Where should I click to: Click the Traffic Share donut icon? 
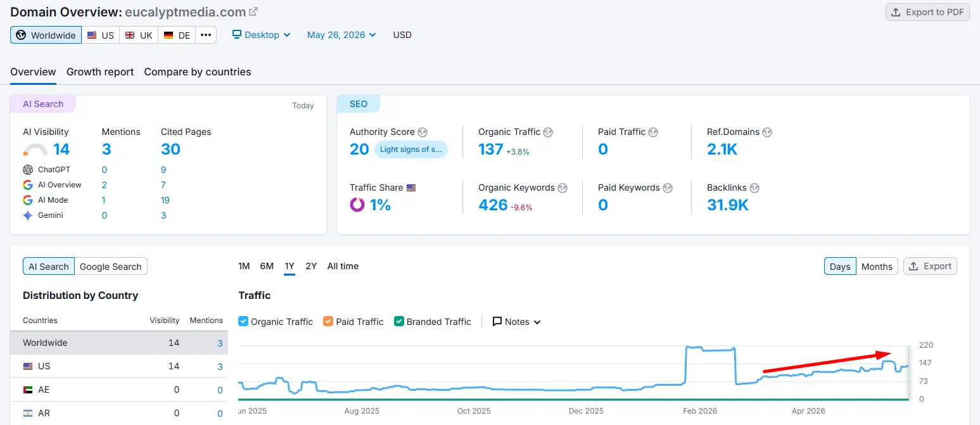click(357, 205)
